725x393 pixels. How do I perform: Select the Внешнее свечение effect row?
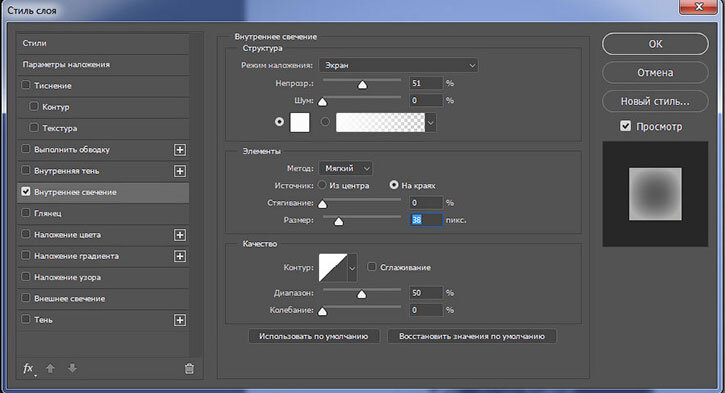pyautogui.click(x=103, y=299)
